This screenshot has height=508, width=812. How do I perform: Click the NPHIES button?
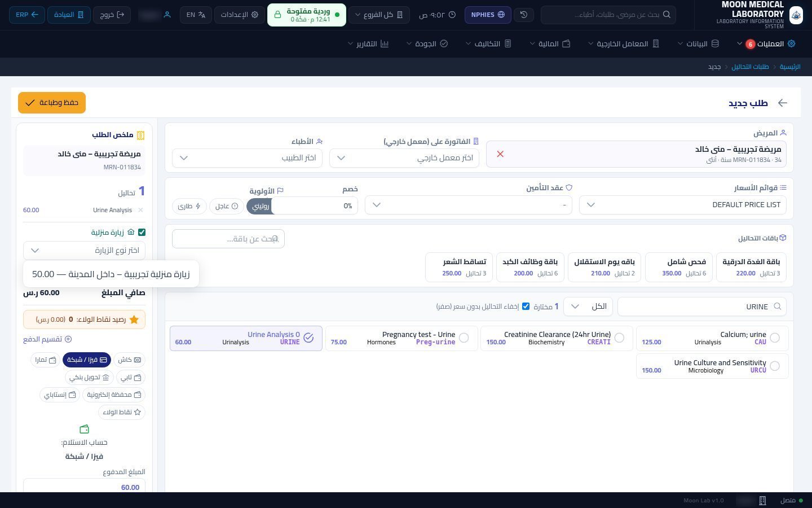point(488,15)
